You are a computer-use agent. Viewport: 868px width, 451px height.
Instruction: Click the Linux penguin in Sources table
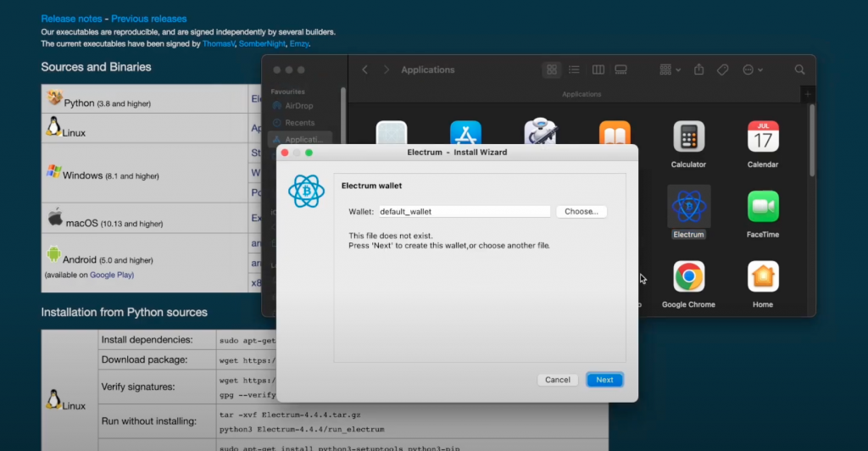(x=53, y=126)
